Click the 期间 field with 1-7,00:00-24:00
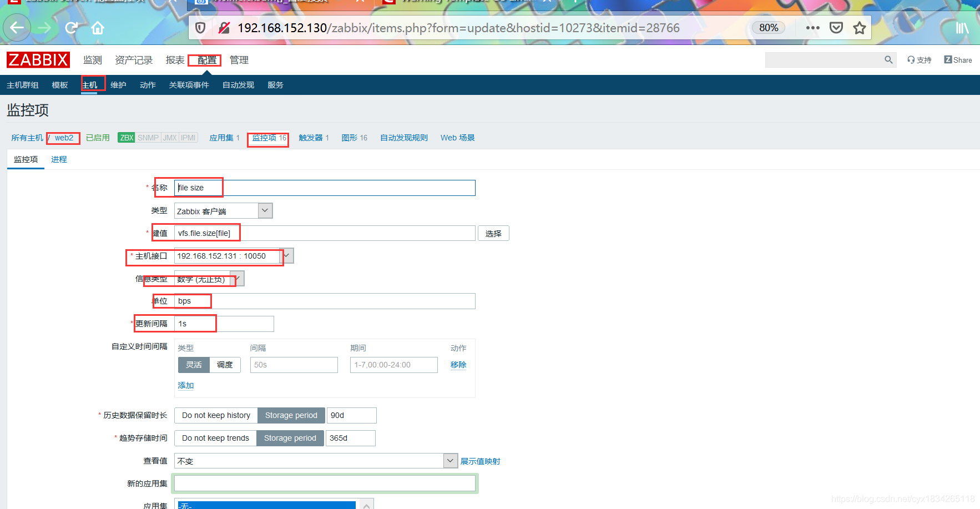 point(394,365)
